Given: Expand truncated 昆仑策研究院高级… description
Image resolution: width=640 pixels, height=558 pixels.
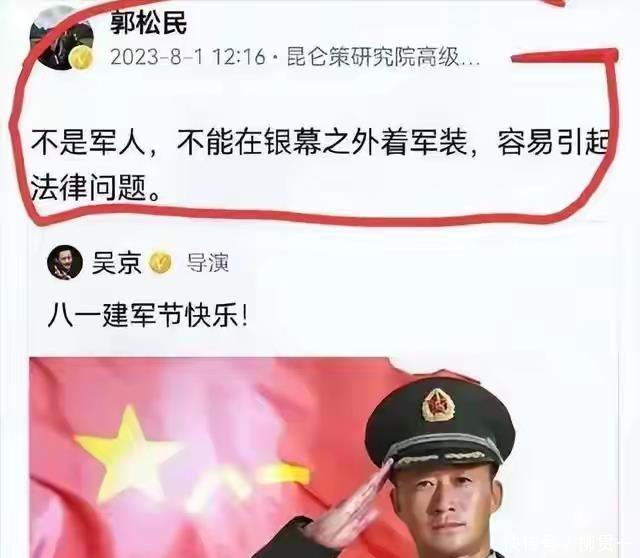Looking at the screenshot, I should coord(383,57).
